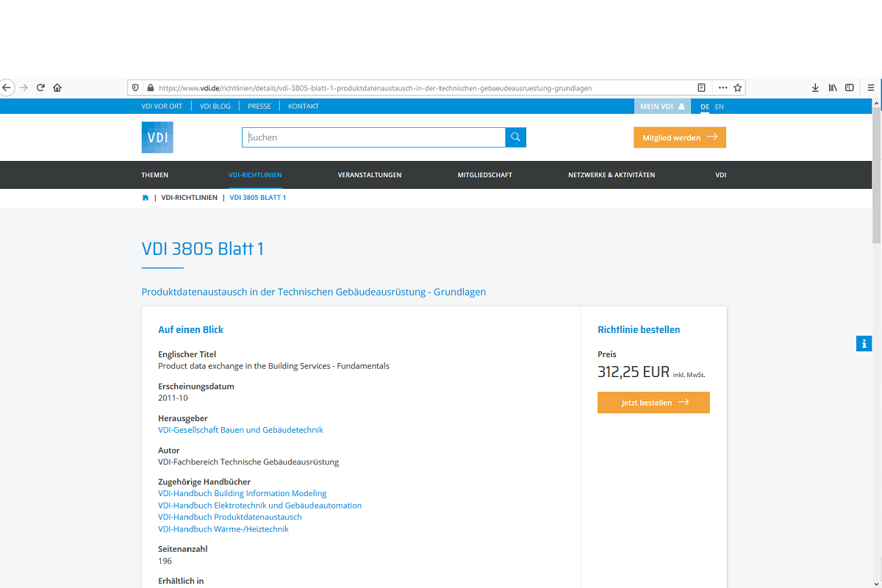Click the VDI logo
882x588 pixels.
point(157,137)
